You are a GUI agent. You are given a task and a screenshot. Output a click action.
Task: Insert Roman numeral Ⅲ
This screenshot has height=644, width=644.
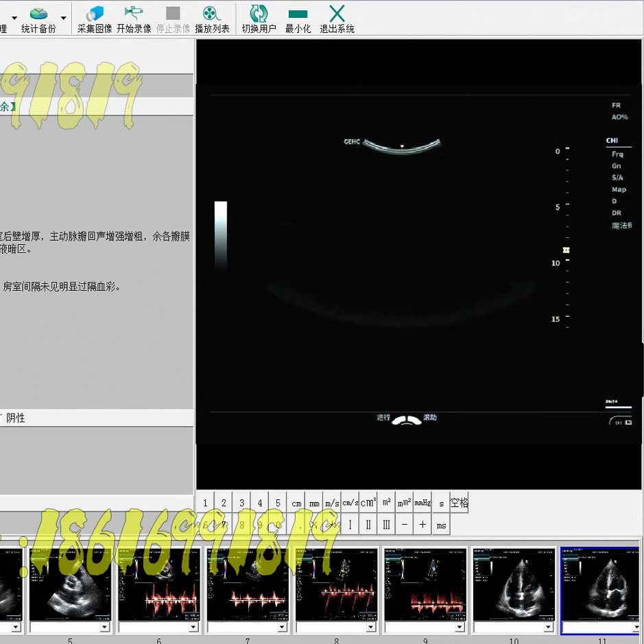pyautogui.click(x=387, y=525)
